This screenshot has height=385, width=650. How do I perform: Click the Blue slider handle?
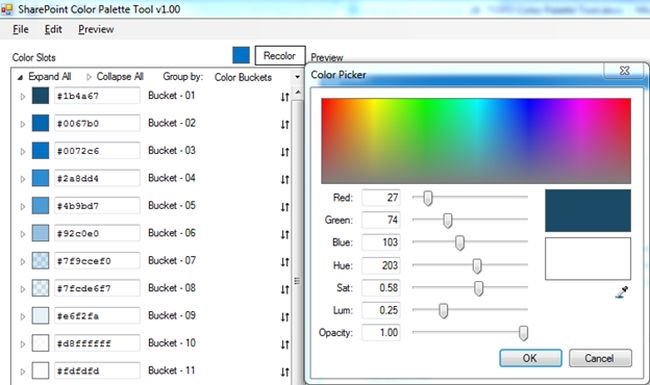[x=459, y=243]
